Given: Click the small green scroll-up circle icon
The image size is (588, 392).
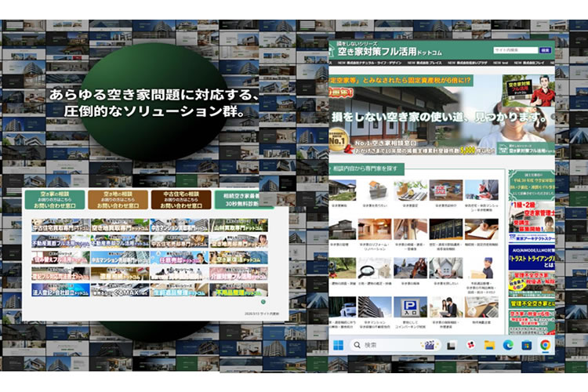Looking at the screenshot, I should click(x=262, y=302).
